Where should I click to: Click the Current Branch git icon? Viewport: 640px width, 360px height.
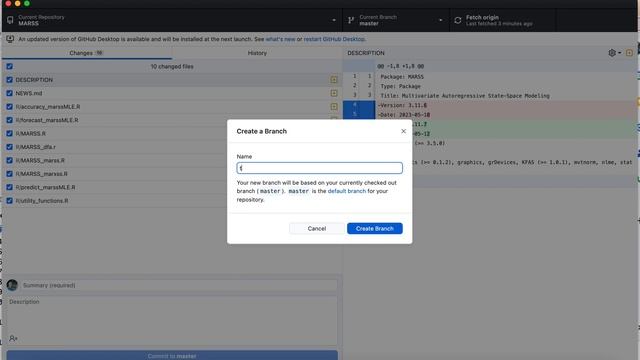point(351,20)
